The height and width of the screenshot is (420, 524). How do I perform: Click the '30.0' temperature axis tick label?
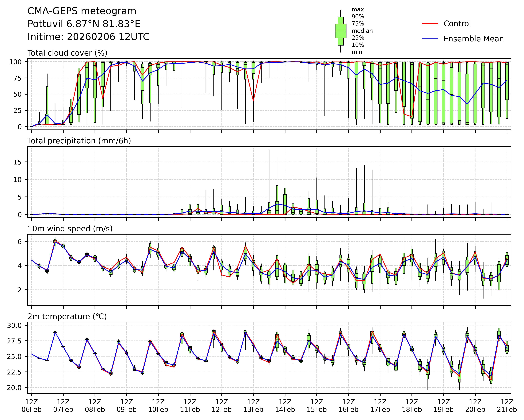tap(14, 326)
